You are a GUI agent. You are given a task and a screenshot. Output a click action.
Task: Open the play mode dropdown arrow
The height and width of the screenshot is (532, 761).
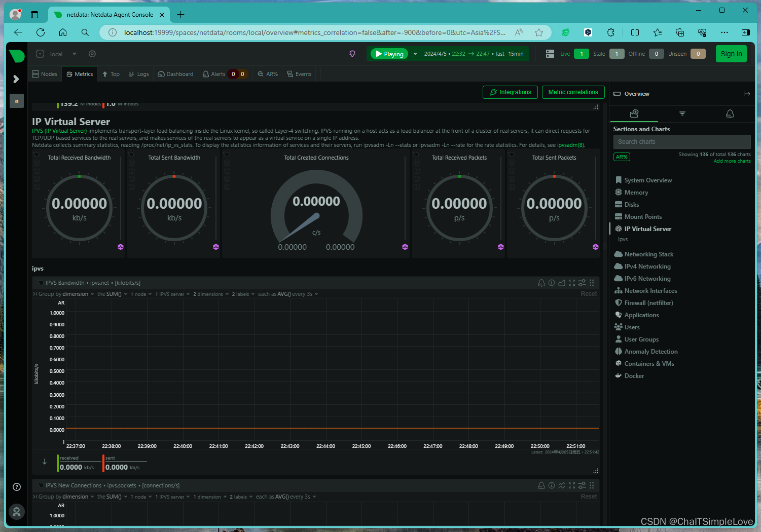pos(415,54)
